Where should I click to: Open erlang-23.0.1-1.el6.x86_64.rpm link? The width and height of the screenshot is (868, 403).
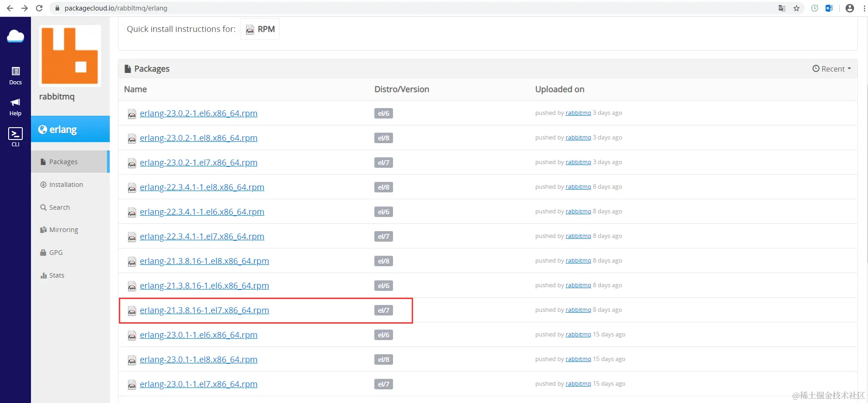pyautogui.click(x=199, y=335)
